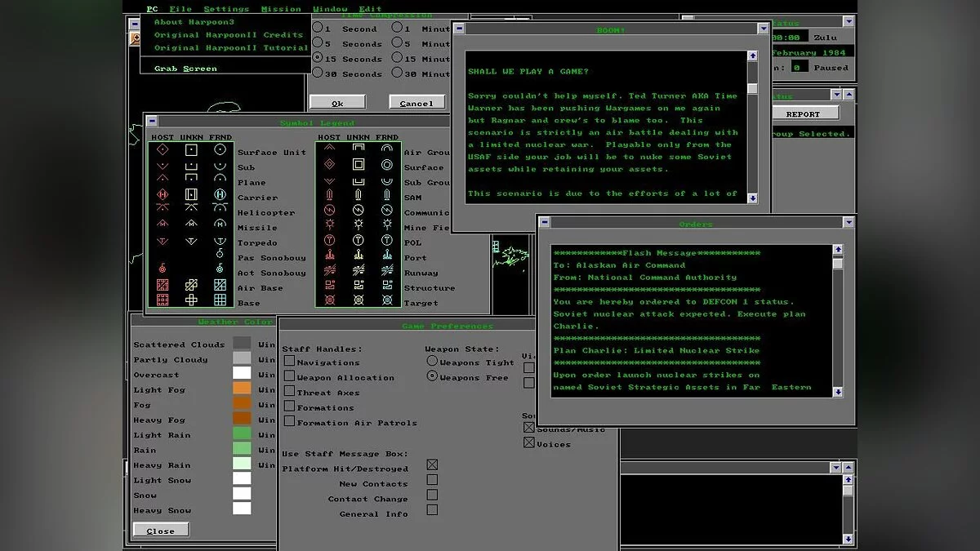This screenshot has height=551, width=980.
Task: Select the Weapons Free radio button
Action: [x=432, y=376]
